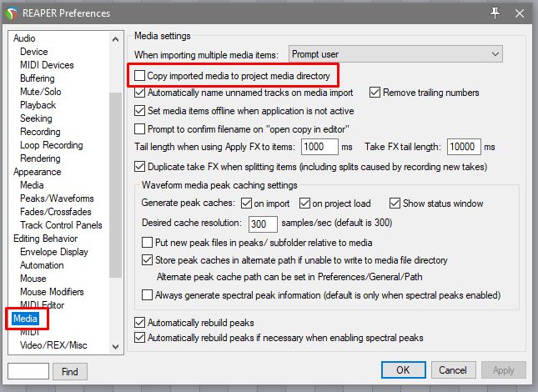
Task: Open Media under Appearance
Action: 32,185
